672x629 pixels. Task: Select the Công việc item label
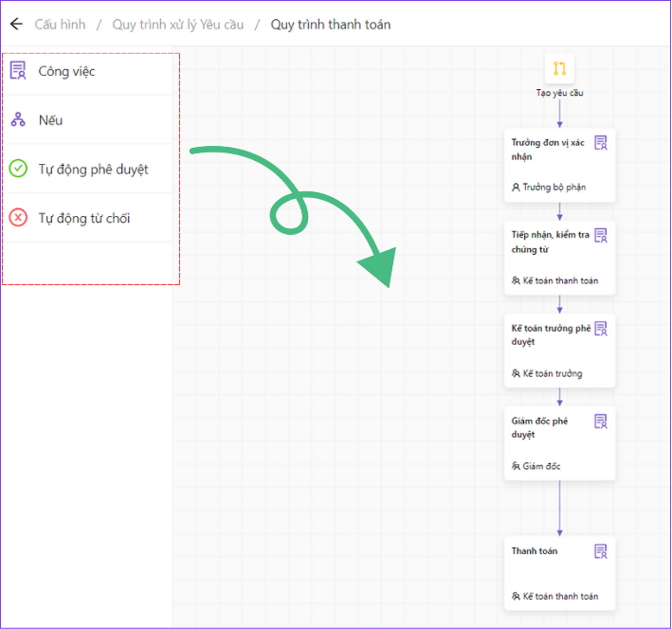[66, 71]
